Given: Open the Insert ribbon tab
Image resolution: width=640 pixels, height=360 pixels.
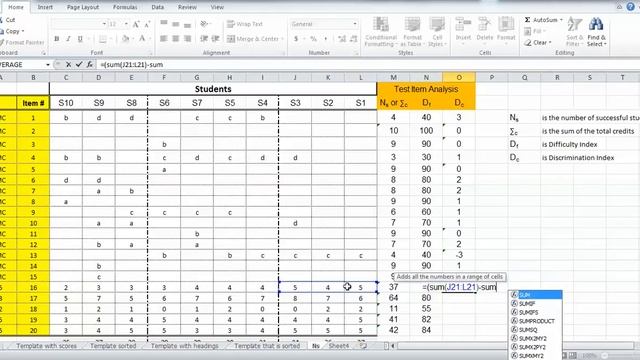Looking at the screenshot, I should (x=45, y=7).
